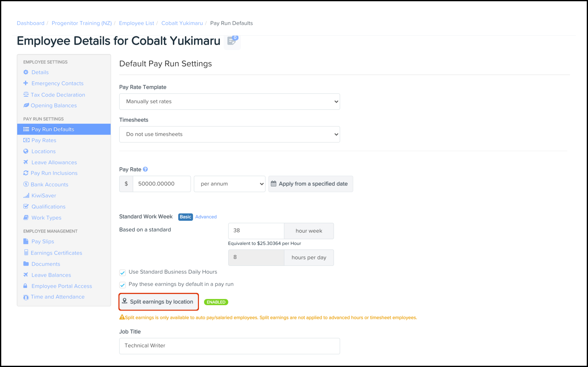Click the Job Title text field
The width and height of the screenshot is (588, 367).
(x=229, y=346)
